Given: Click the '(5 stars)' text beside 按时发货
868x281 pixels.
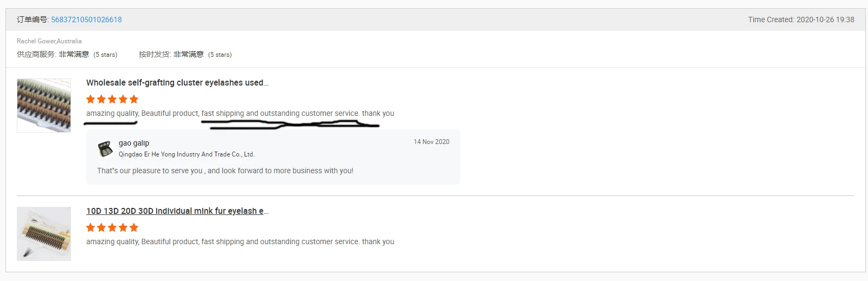Looking at the screenshot, I should (220, 55).
